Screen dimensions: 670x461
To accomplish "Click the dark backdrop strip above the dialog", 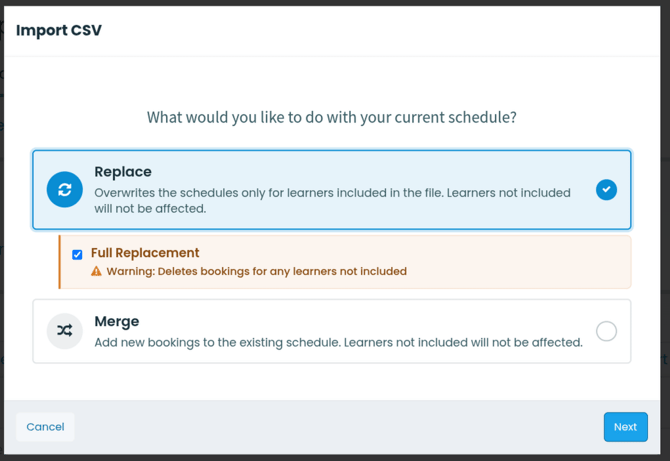I will click(335, 3).
